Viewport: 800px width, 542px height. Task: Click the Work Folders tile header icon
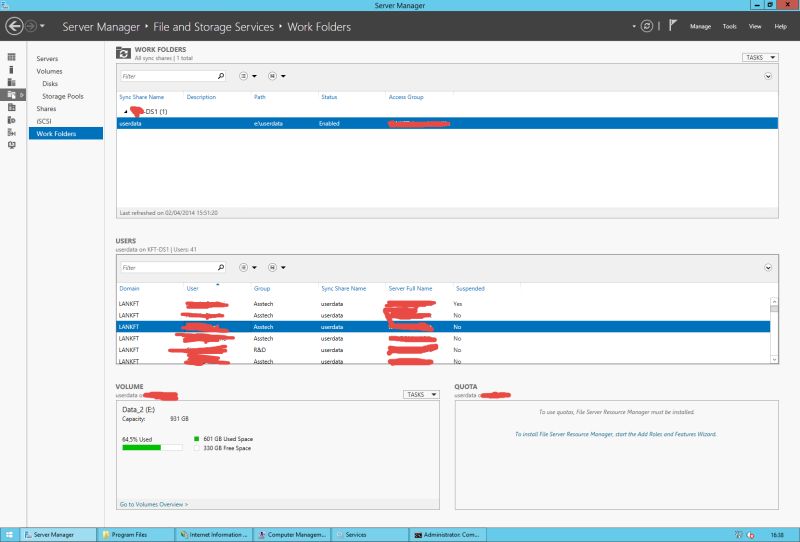pyautogui.click(x=123, y=53)
